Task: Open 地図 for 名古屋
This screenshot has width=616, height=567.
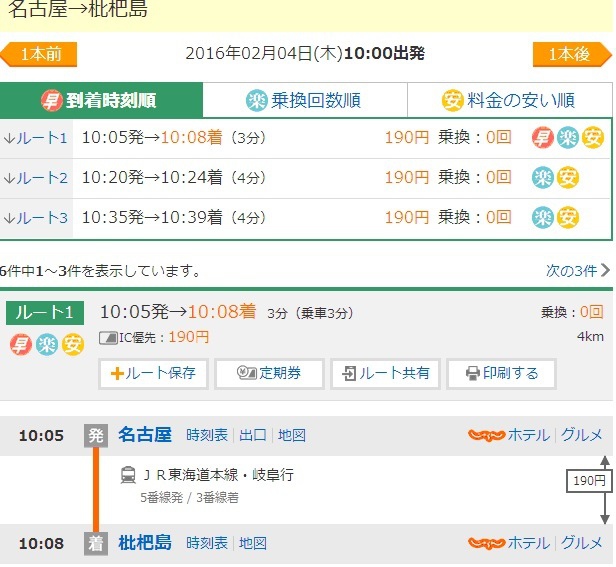Action: tap(292, 435)
